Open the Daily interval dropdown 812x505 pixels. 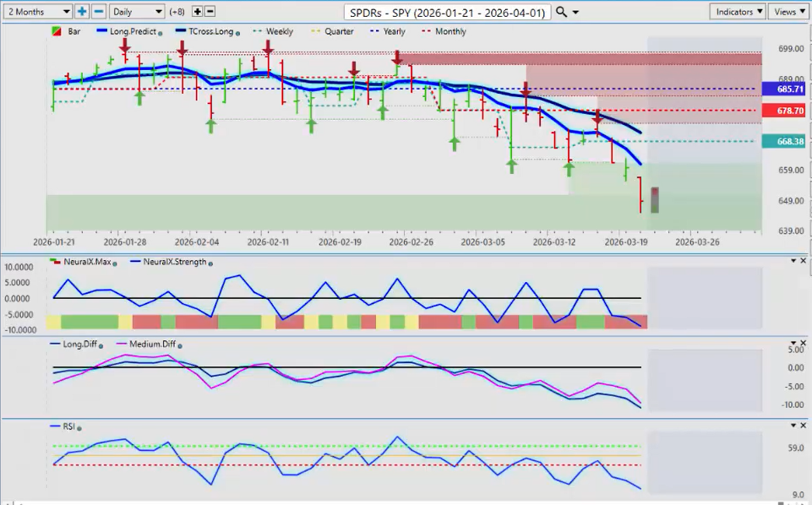click(x=137, y=12)
